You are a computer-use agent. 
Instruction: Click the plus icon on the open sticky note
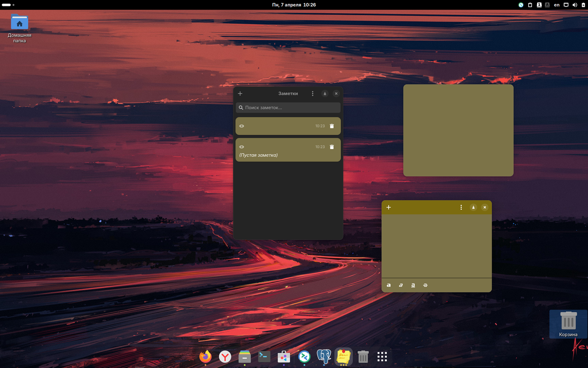point(389,207)
